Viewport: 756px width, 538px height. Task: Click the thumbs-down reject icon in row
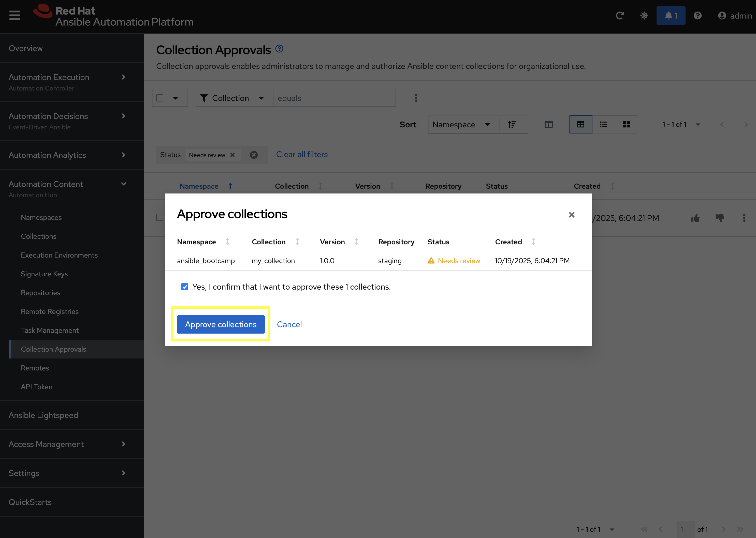pos(720,218)
